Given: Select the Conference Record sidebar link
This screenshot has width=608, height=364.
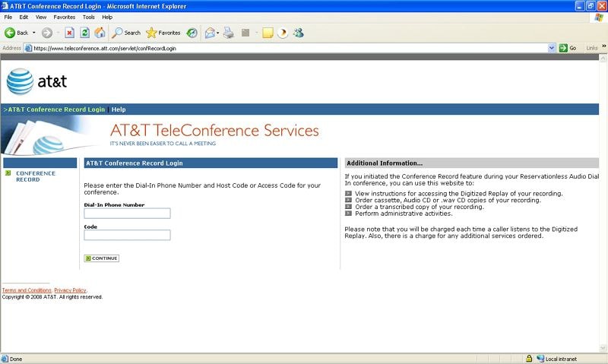Looking at the screenshot, I should [x=36, y=176].
